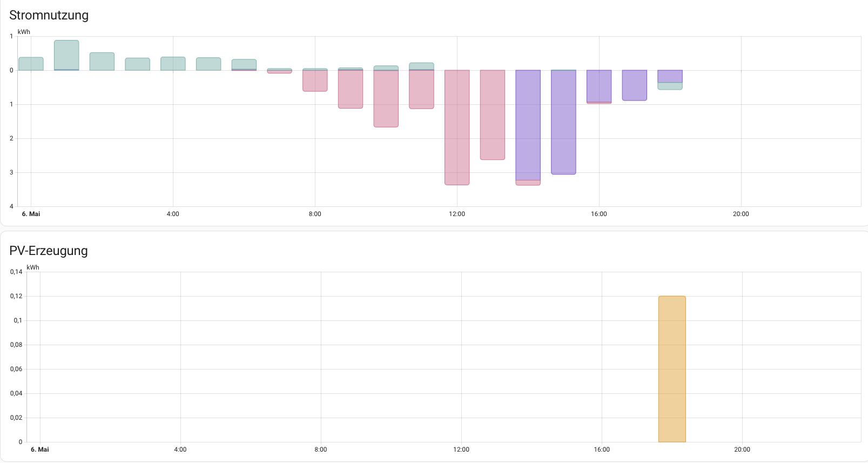Viewport: 868px width, 463px height.
Task: Click the tallest green bar in Stromnutzung
Action: 66,55
